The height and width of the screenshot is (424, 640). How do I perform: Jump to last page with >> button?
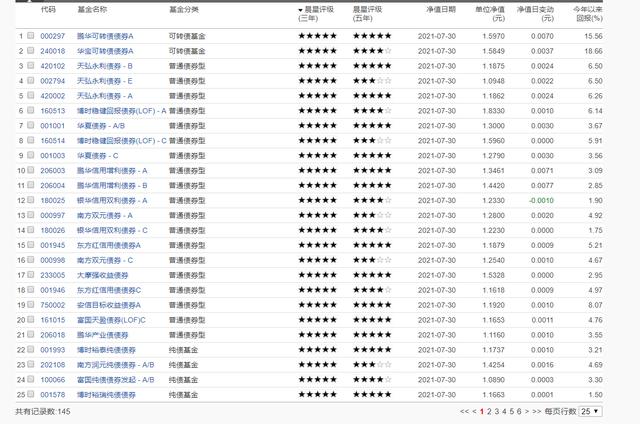pyautogui.click(x=537, y=411)
